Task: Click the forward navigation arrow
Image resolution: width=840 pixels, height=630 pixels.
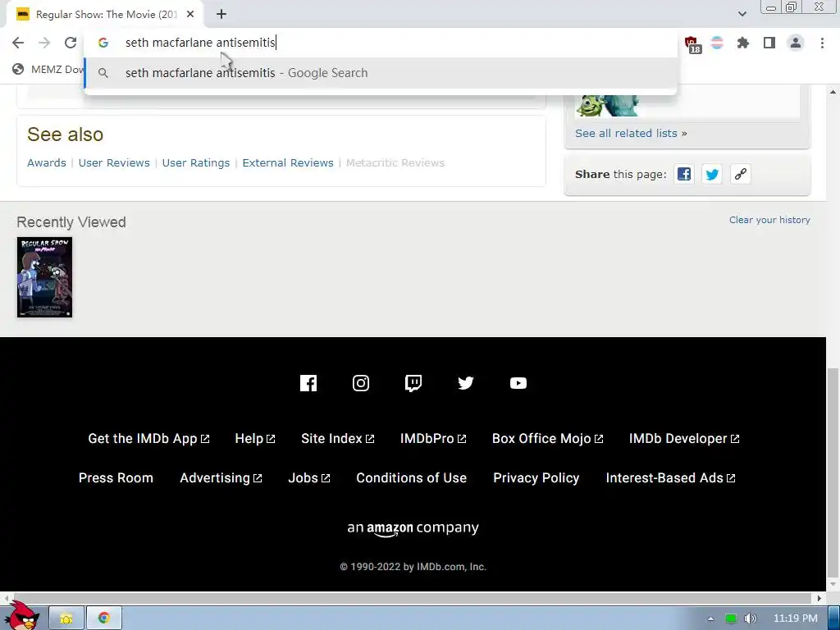Action: 44,43
